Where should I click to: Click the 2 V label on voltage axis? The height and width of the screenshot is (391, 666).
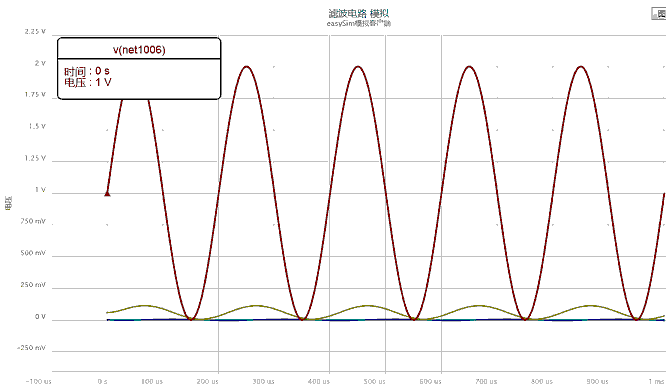(40, 63)
